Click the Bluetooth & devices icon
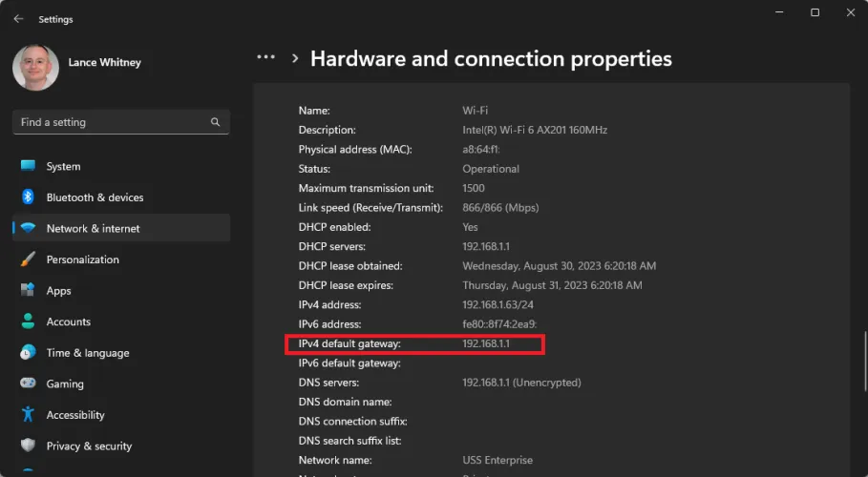 click(28, 197)
